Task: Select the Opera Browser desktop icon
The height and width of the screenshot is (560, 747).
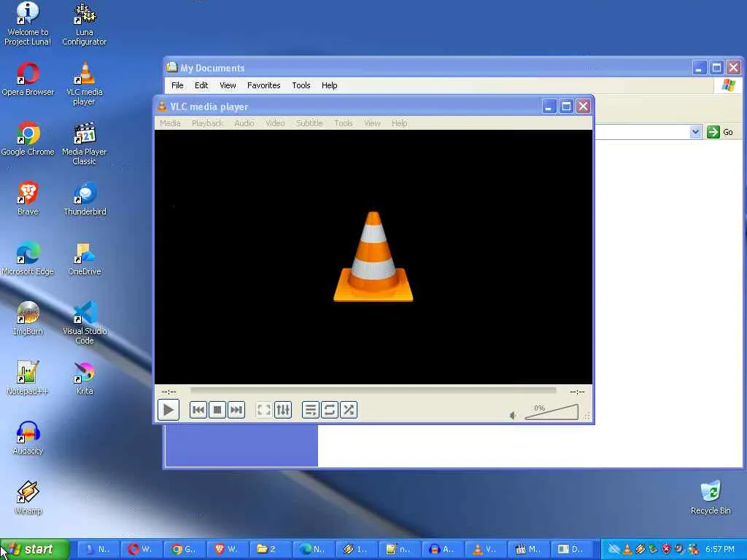Action: tap(28, 79)
